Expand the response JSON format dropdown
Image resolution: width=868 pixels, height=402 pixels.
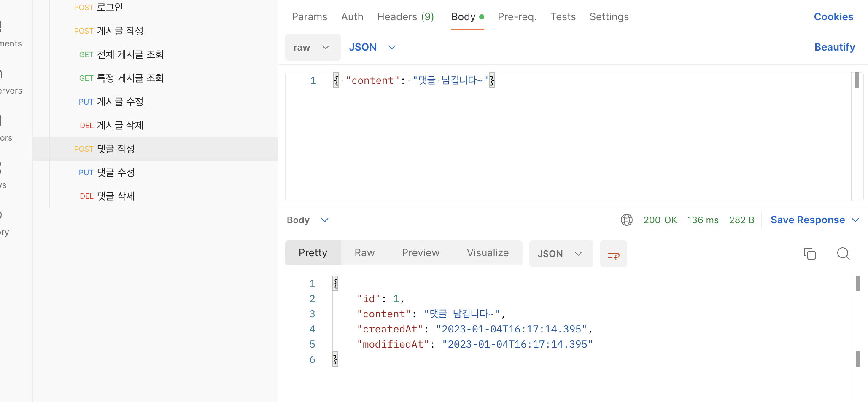pyautogui.click(x=561, y=254)
